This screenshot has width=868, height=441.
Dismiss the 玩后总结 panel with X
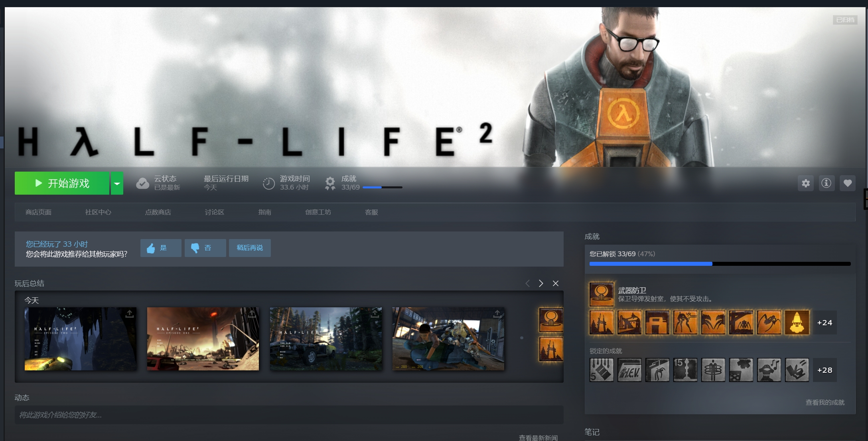pos(556,283)
